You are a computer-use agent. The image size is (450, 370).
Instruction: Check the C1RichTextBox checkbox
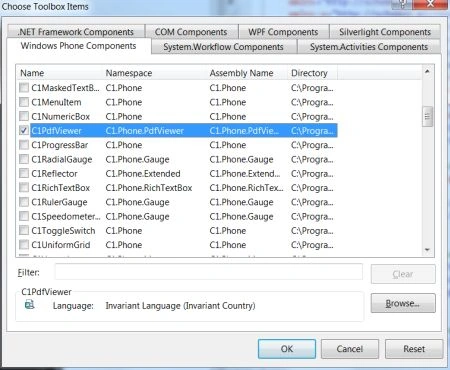[24, 188]
